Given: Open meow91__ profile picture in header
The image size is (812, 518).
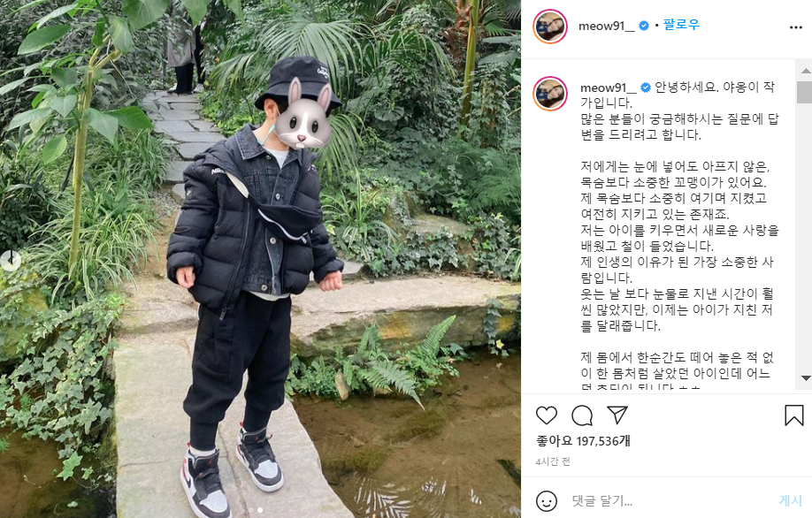Looking at the screenshot, I should (550, 27).
